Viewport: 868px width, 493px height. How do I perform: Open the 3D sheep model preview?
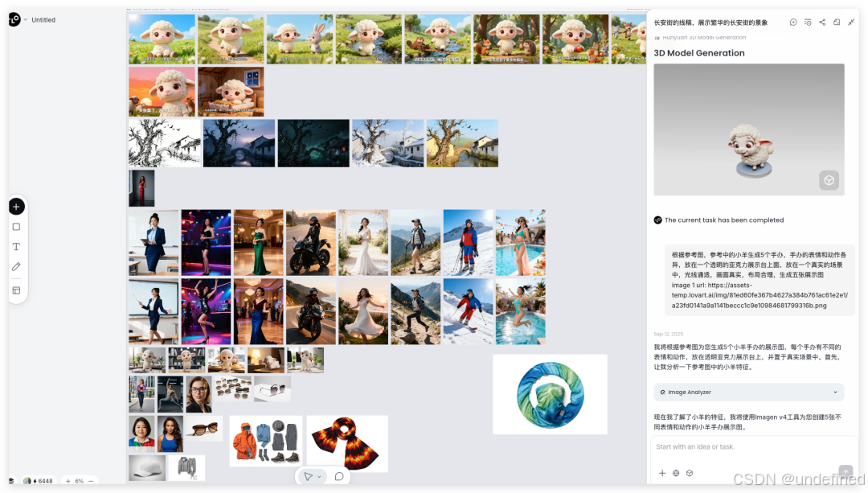pyautogui.click(x=749, y=129)
